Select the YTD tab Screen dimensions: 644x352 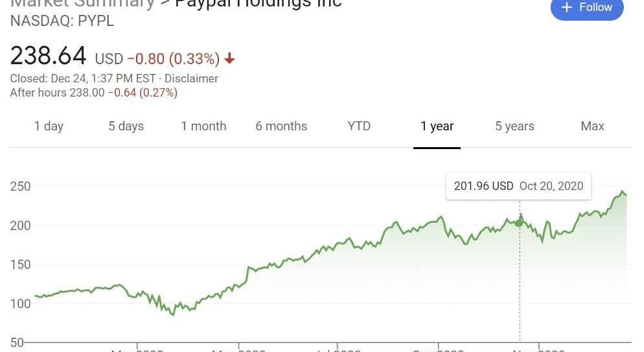coord(359,126)
